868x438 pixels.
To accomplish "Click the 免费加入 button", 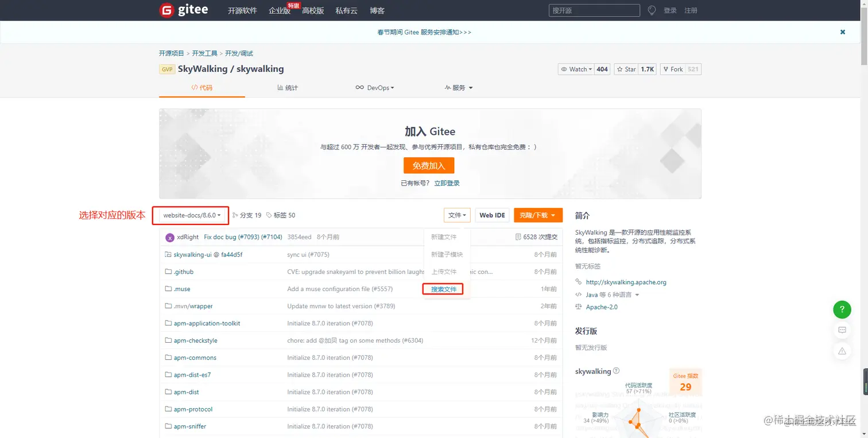I will (429, 165).
